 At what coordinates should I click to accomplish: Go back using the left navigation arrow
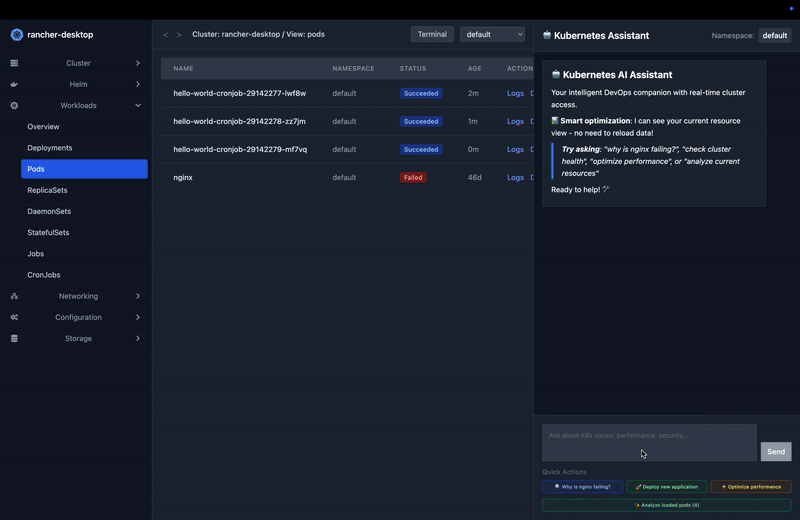pyautogui.click(x=165, y=35)
